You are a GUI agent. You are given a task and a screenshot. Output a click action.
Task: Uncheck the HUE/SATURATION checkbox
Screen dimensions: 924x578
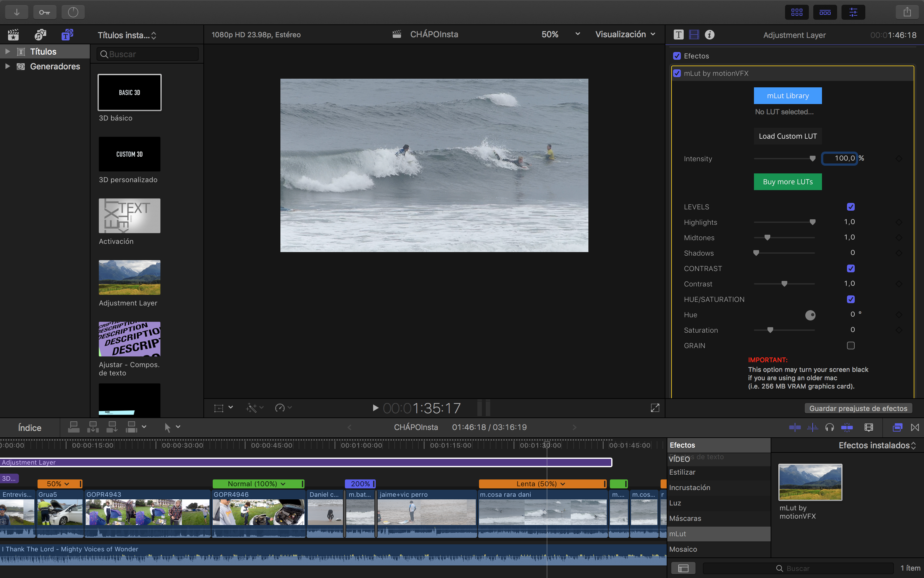[851, 299]
